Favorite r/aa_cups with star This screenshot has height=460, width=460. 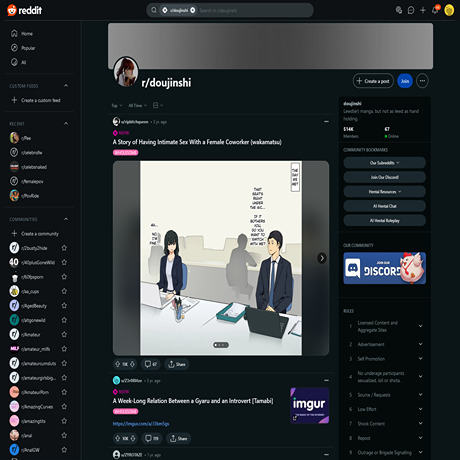click(x=64, y=291)
